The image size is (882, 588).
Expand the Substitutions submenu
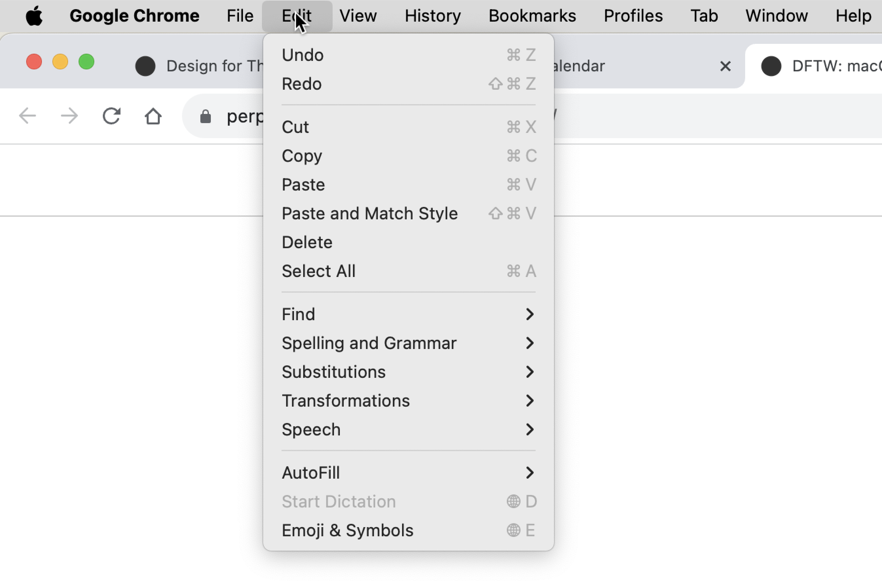coord(408,372)
